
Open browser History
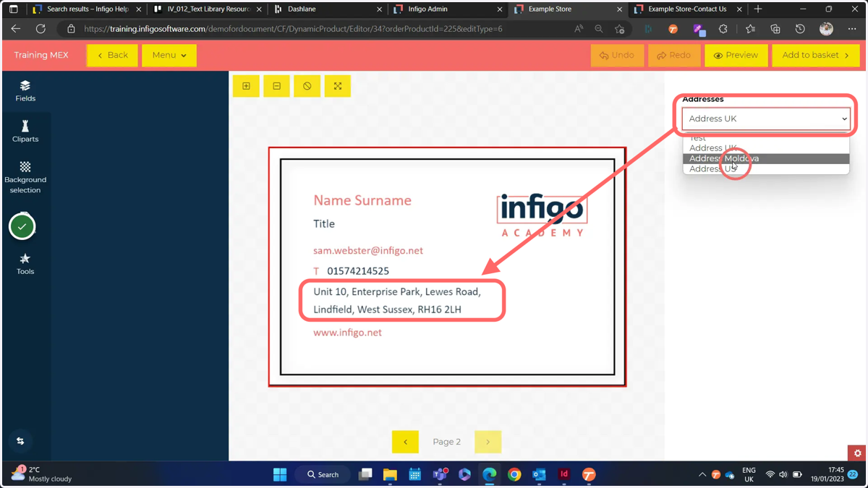click(800, 29)
